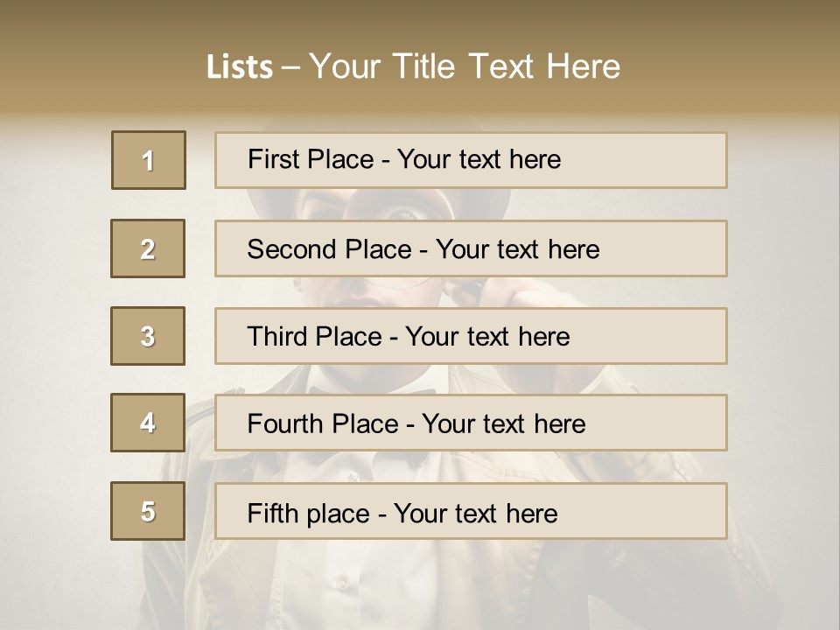The image size is (840, 630).
Task: Select the Your Title Text Here heading
Action: pos(464,66)
